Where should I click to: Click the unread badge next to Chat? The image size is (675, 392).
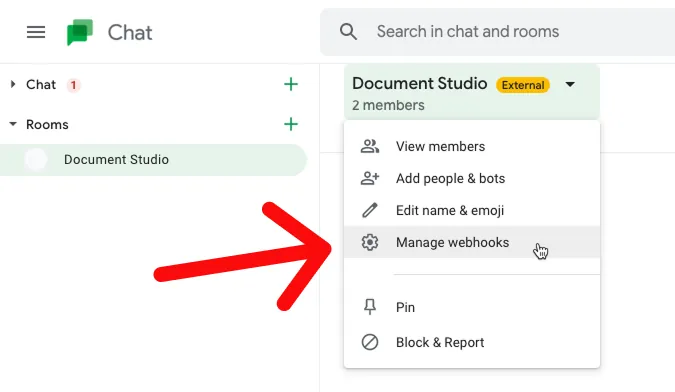[74, 85]
